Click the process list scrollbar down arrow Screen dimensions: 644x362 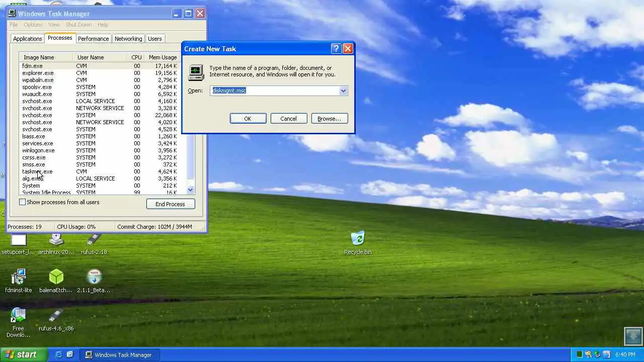point(190,190)
